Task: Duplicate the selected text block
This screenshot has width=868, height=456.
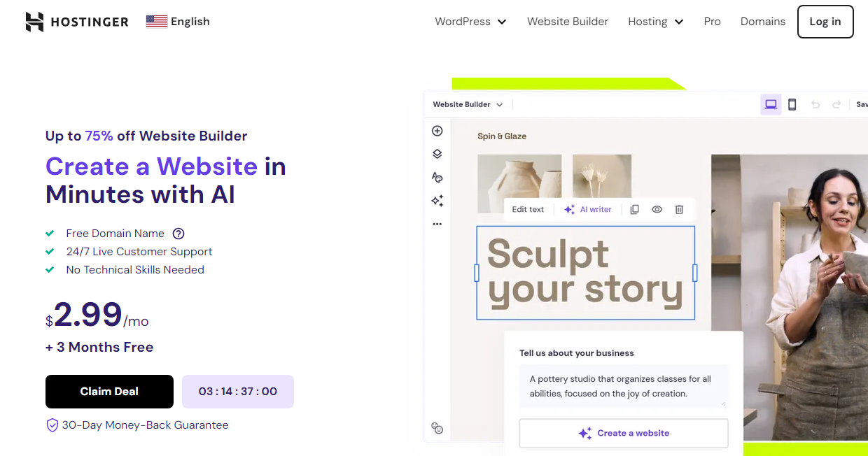Action: click(x=634, y=209)
